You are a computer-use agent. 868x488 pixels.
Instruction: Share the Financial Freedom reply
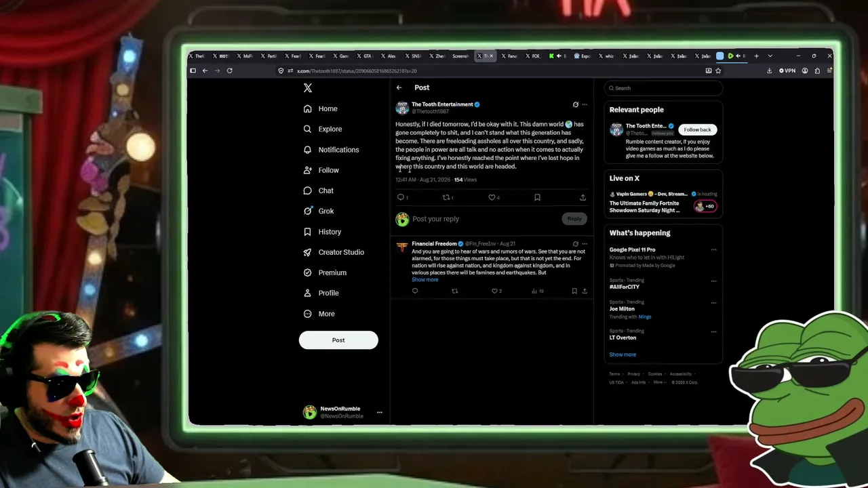585,291
